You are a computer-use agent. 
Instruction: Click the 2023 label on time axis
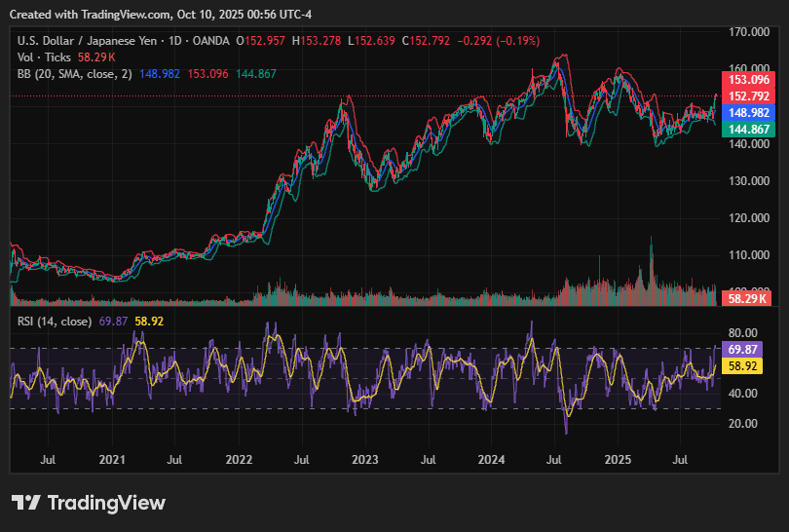coord(365,458)
